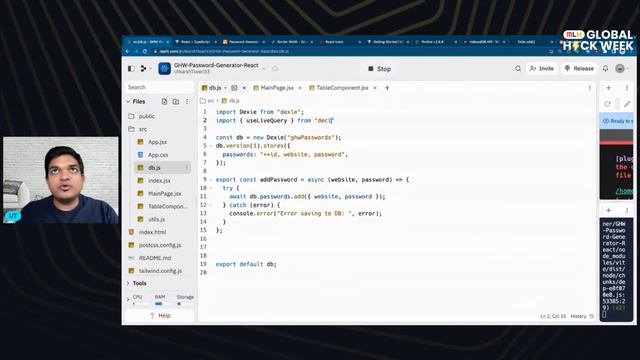Reload the browser page
The width and height of the screenshot is (640, 360).
coord(145,51)
